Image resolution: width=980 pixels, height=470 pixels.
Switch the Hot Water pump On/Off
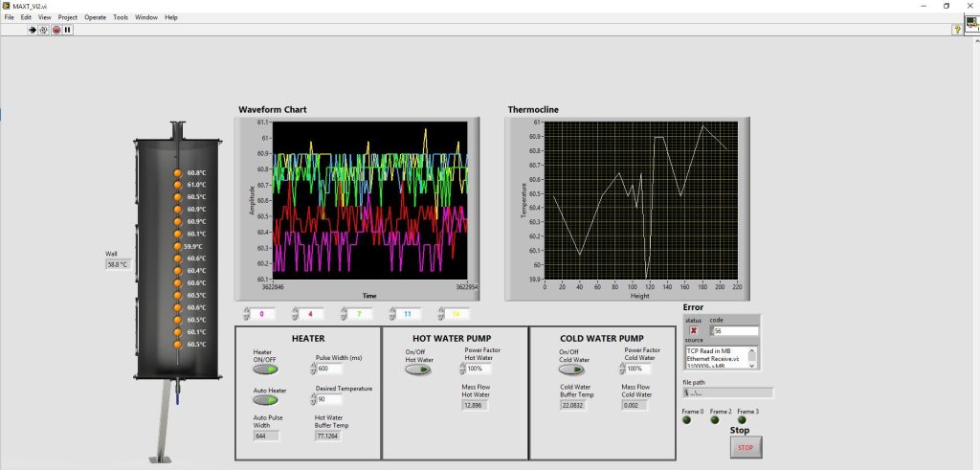coord(417,369)
